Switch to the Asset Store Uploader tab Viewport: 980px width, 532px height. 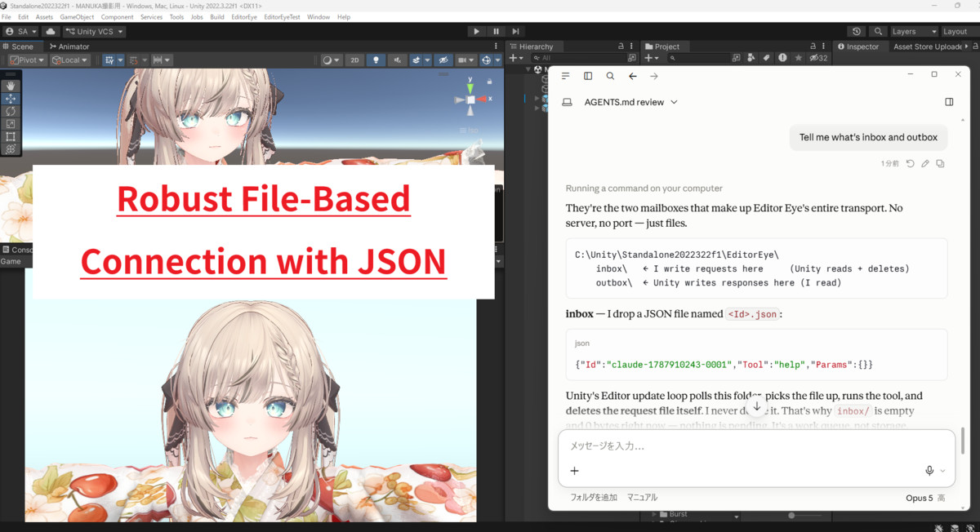(x=929, y=47)
